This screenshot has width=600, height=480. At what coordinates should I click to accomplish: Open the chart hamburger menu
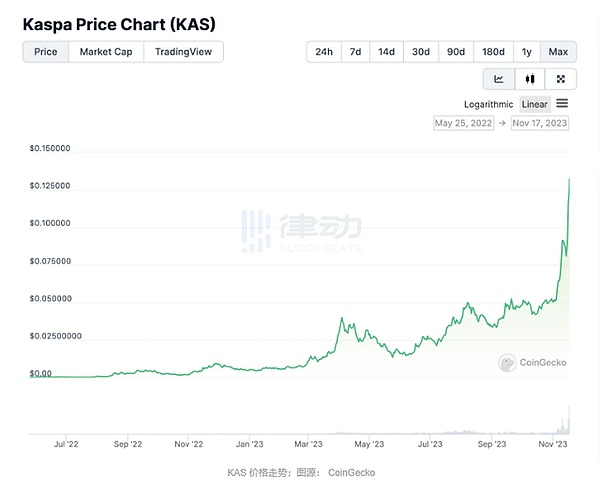[562, 104]
